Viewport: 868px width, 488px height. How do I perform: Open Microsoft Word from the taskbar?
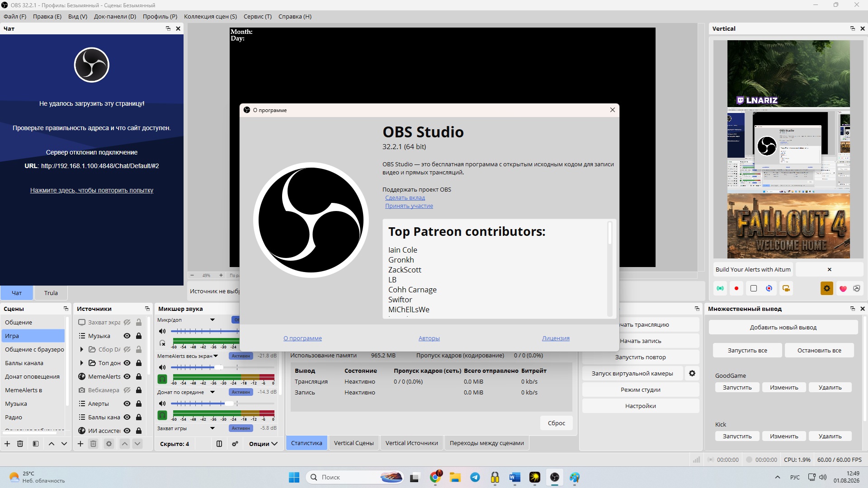click(x=515, y=477)
